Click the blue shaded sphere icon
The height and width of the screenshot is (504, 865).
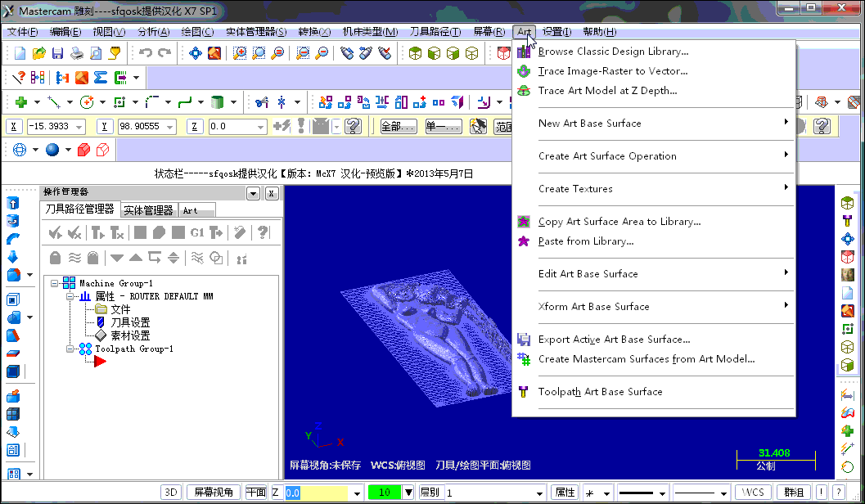point(52,150)
